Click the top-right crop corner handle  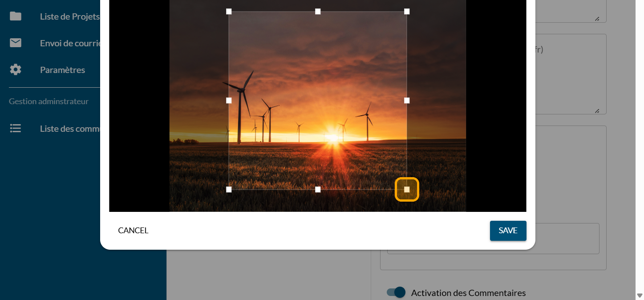click(x=407, y=12)
